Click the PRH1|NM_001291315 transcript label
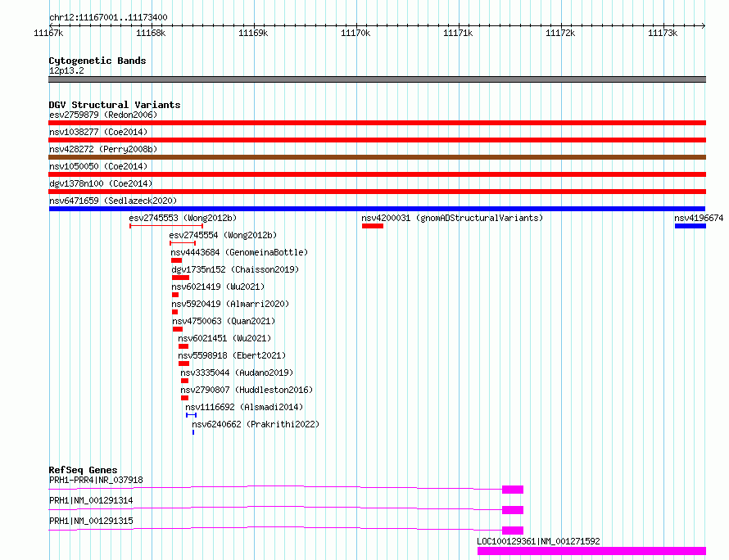The width and height of the screenshot is (729, 560). 91,521
